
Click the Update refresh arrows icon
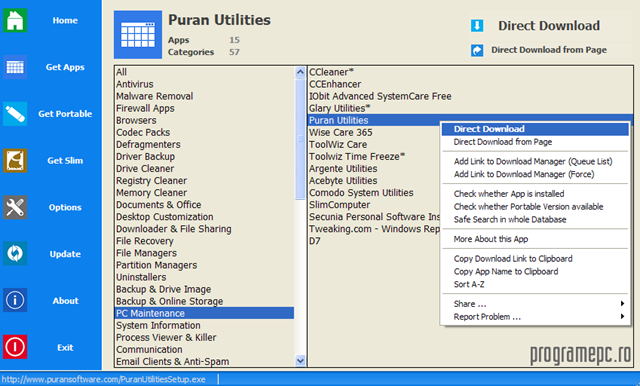click(15, 253)
